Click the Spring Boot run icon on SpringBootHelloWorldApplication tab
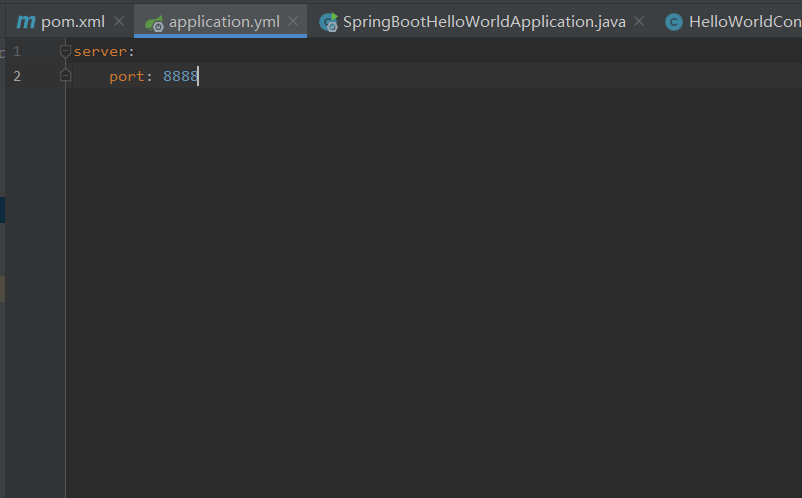The width and height of the screenshot is (802, 498). click(x=328, y=22)
